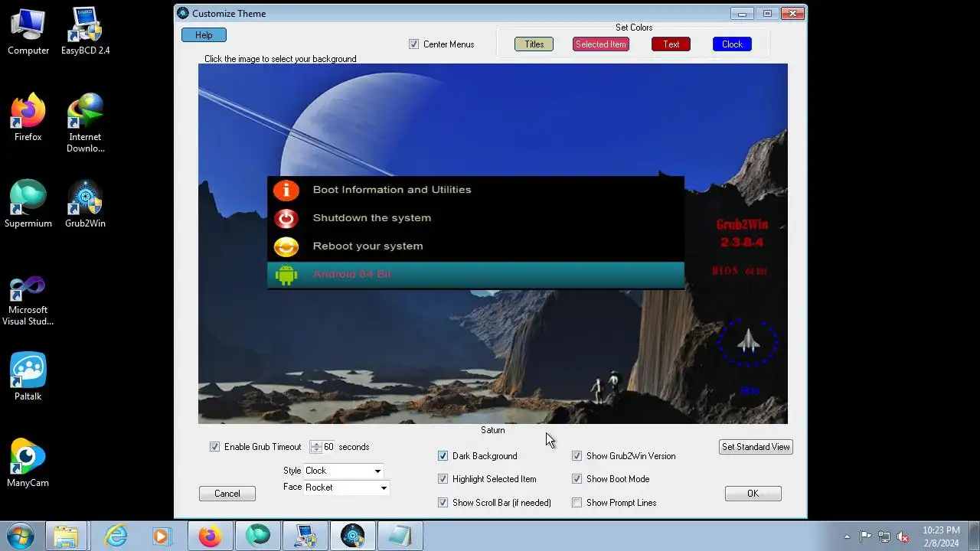
Task: Open the Supermium desktop shortcut
Action: pos(28,204)
